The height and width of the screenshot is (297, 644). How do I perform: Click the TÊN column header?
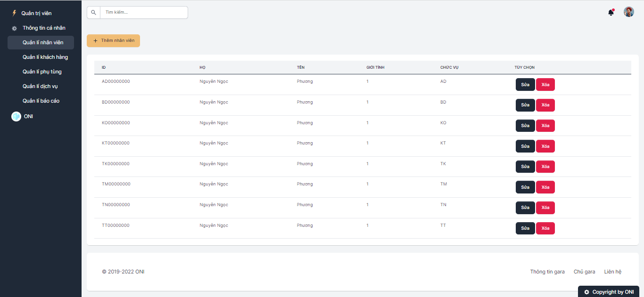[x=301, y=67]
